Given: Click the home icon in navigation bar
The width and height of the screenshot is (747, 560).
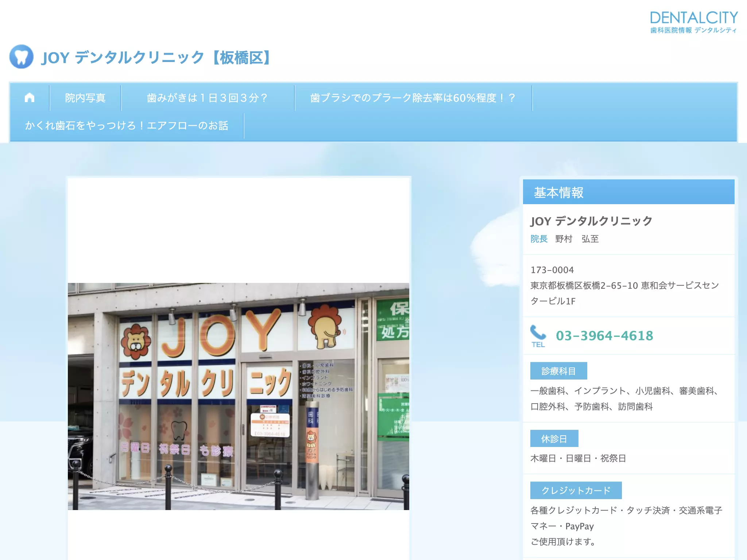Looking at the screenshot, I should coord(30,98).
